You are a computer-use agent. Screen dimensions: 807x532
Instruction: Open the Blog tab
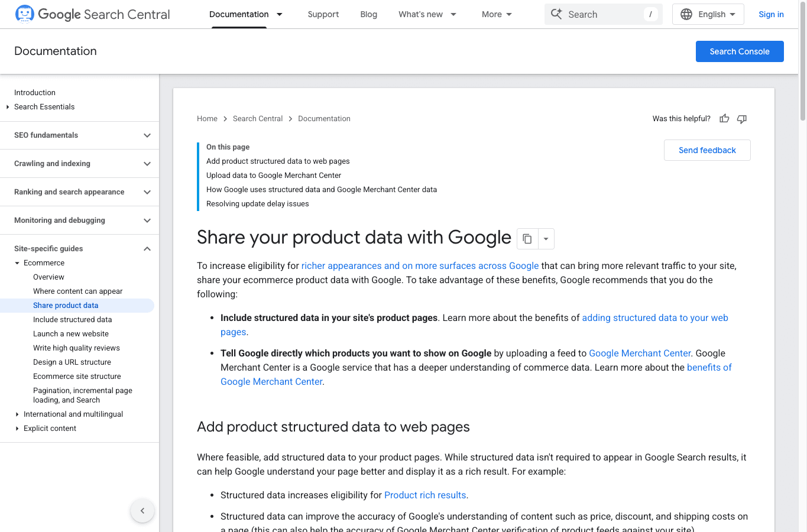point(369,14)
